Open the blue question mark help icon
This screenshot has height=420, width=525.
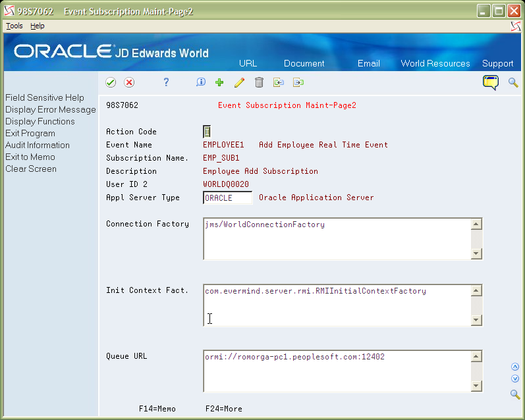click(x=166, y=82)
